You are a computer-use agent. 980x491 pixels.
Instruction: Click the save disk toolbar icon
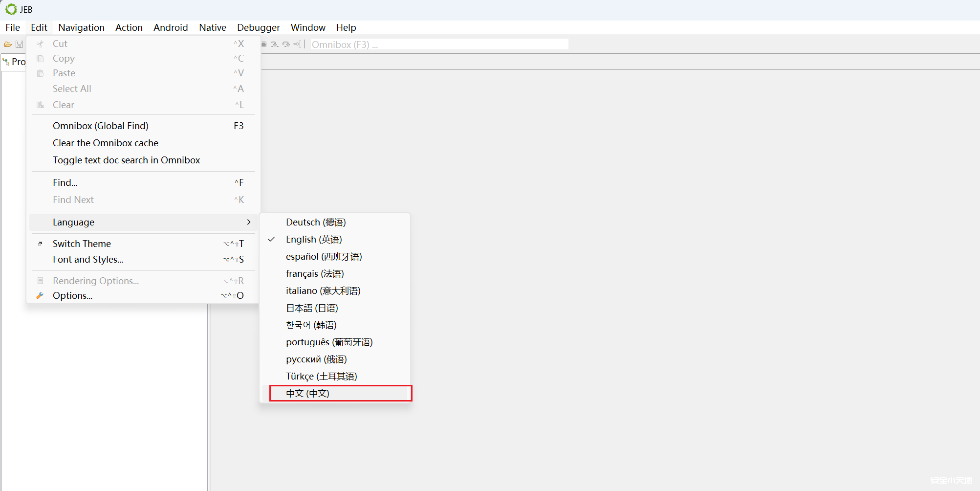(19, 45)
